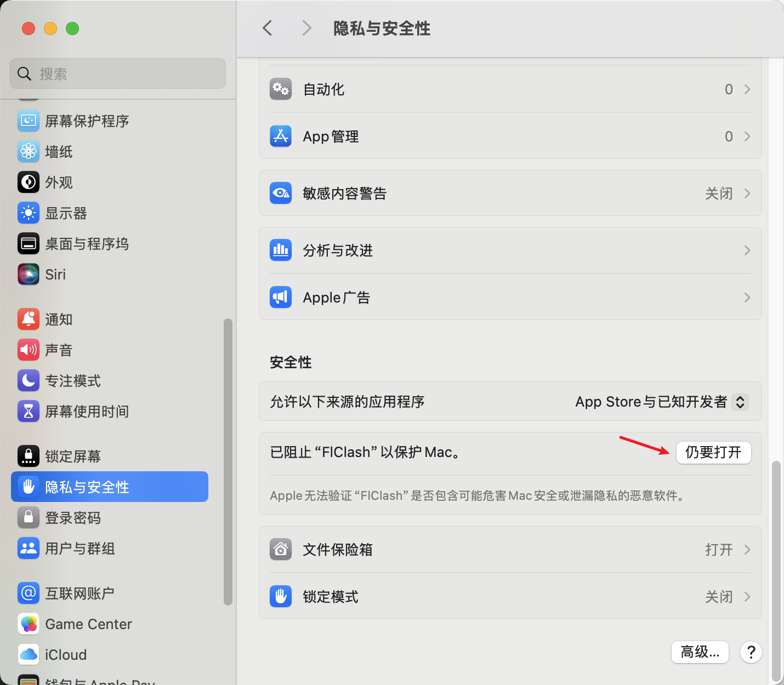The height and width of the screenshot is (685, 784).
Task: Open the Siri icon in sidebar
Action: coord(29,275)
